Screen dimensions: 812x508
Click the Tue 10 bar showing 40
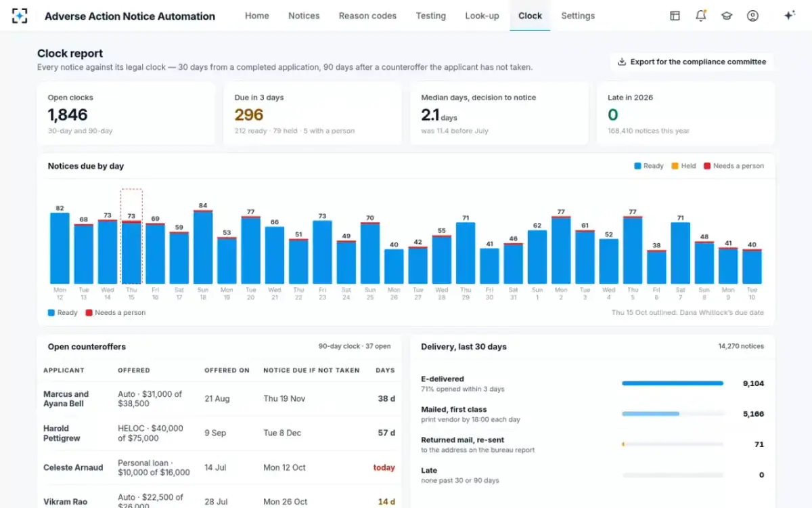click(x=752, y=266)
